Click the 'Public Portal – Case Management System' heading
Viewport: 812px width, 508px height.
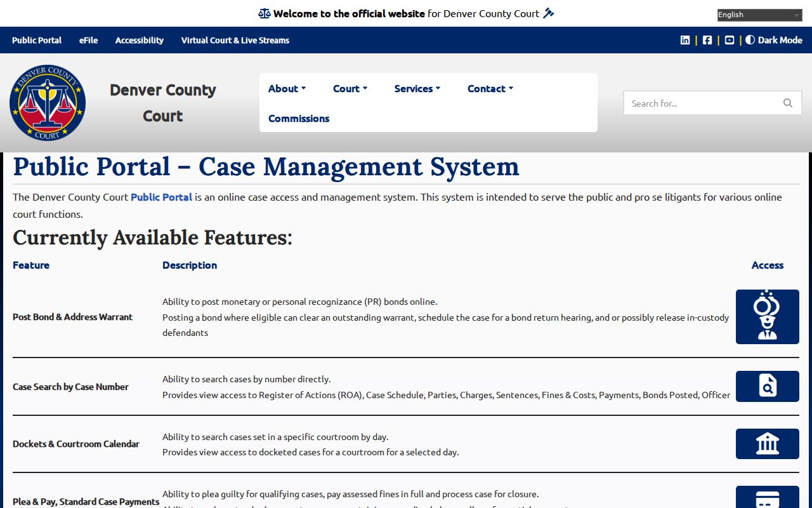pyautogui.click(x=266, y=166)
